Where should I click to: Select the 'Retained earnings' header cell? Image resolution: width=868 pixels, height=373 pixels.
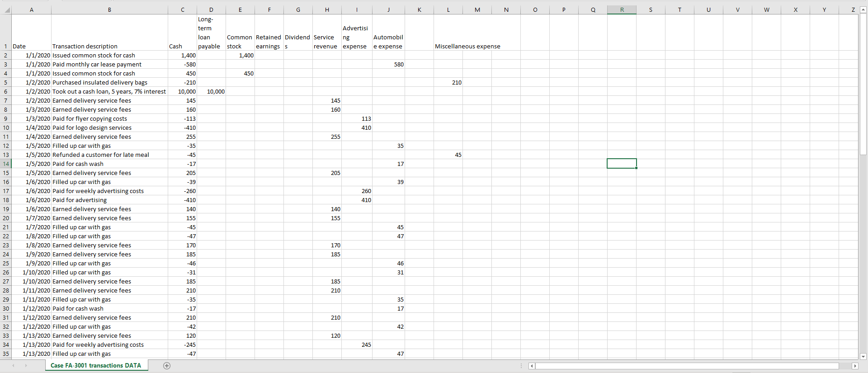[x=269, y=33]
